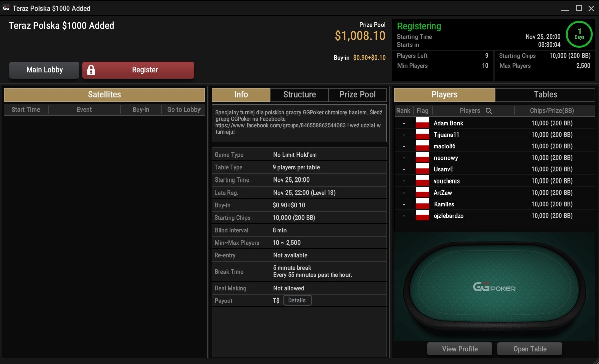Click the player search magnifier icon
This screenshot has height=364, width=599.
[489, 111]
